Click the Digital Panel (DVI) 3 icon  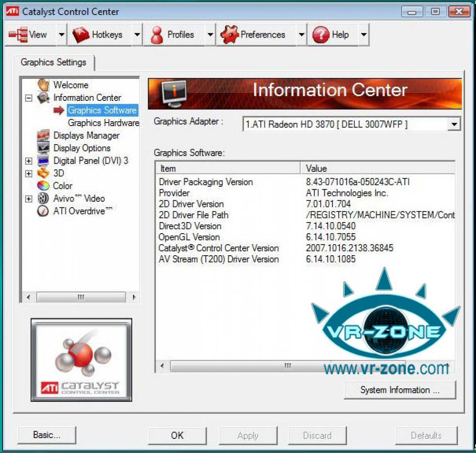pyautogui.click(x=43, y=161)
